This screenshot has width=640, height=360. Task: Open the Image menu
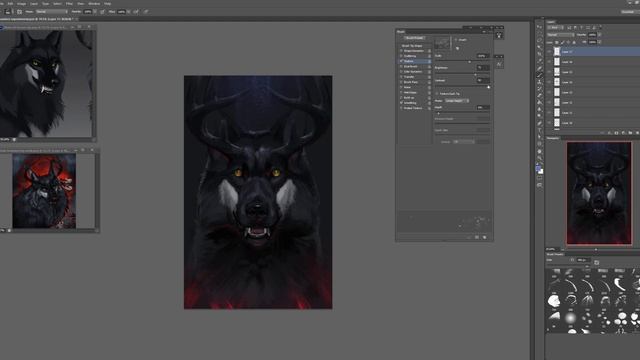point(21,4)
